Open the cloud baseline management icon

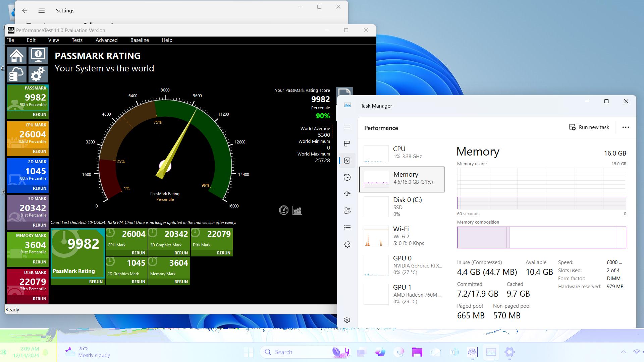16,74
